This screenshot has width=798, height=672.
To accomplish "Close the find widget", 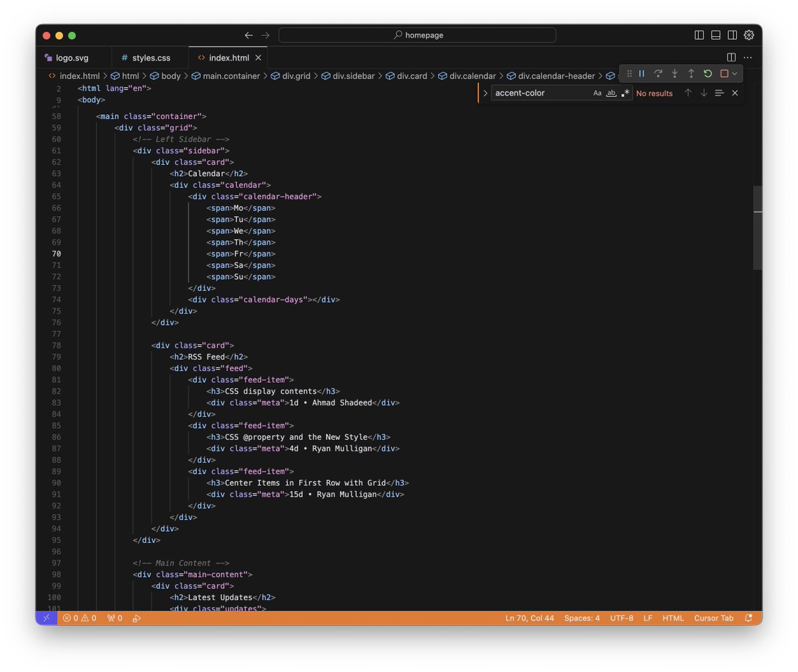I will pos(735,93).
